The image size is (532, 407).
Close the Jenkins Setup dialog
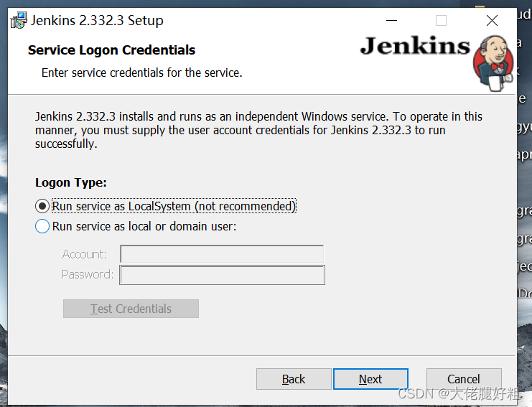[x=492, y=21]
